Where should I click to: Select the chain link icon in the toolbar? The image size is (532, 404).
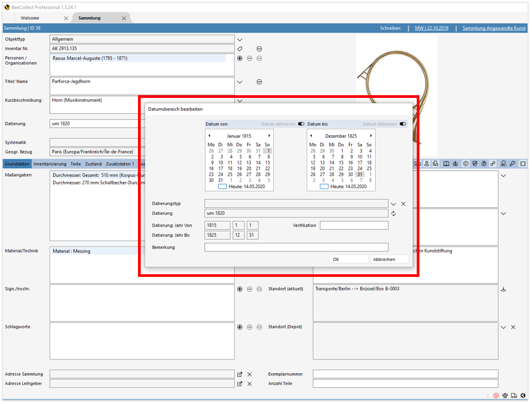pos(492,163)
